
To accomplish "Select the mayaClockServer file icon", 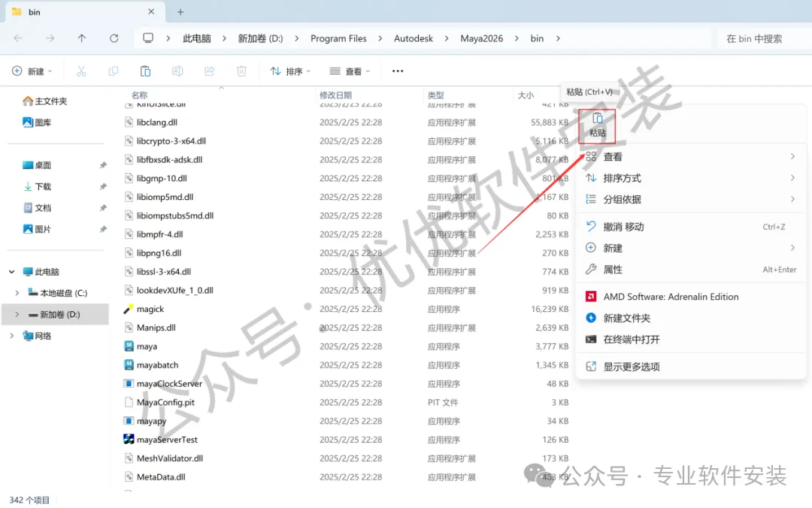I will coord(129,383).
